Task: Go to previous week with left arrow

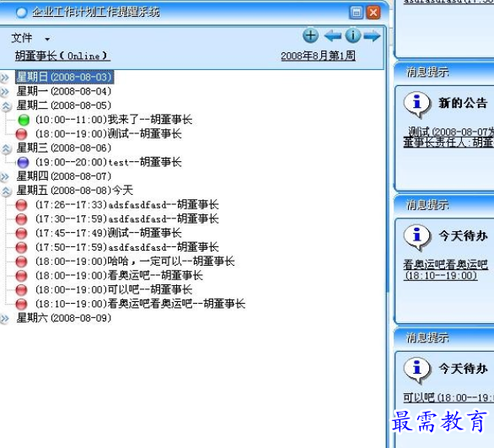Action: tap(332, 35)
